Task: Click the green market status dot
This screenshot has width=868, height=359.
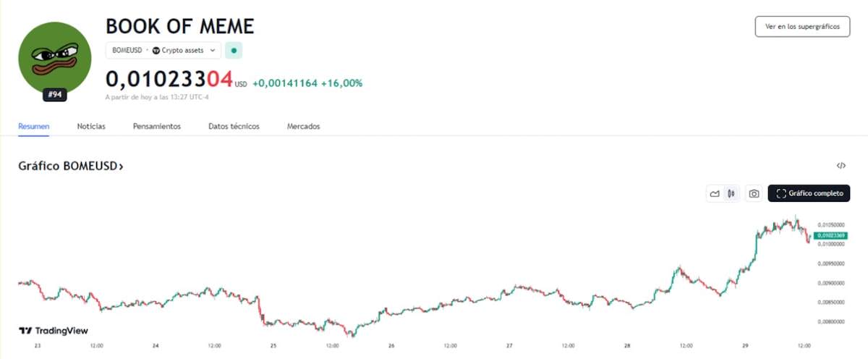Action: click(x=233, y=51)
